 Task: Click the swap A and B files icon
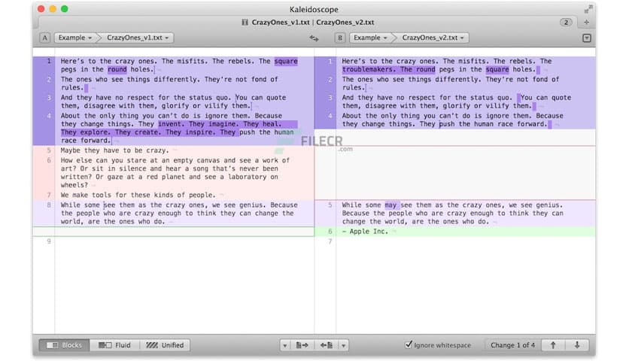click(314, 38)
